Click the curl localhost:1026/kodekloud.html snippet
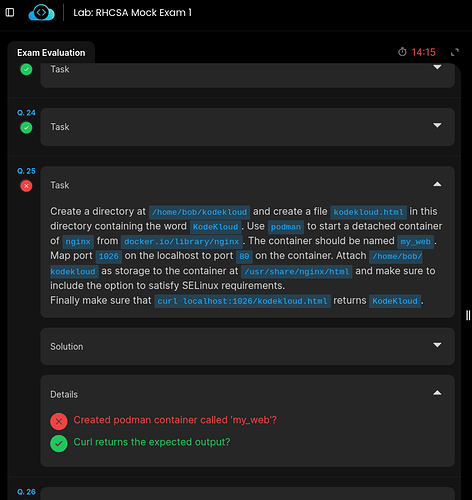 click(x=242, y=301)
